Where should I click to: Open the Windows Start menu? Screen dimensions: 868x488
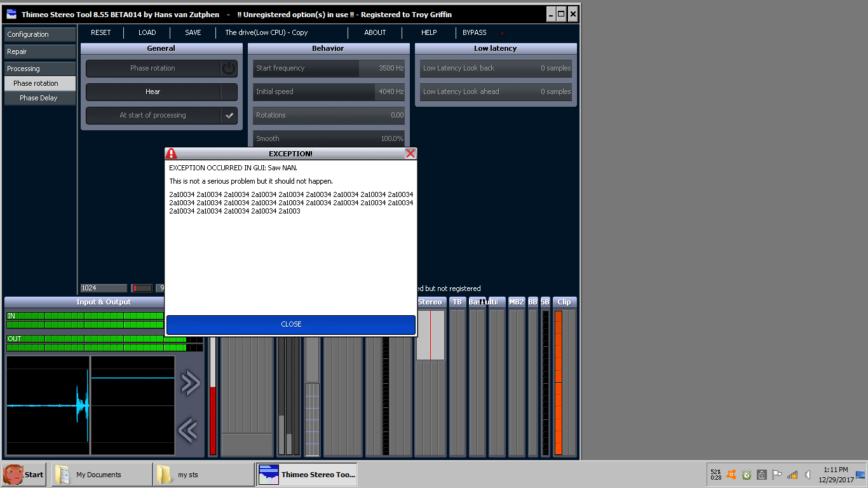point(24,475)
